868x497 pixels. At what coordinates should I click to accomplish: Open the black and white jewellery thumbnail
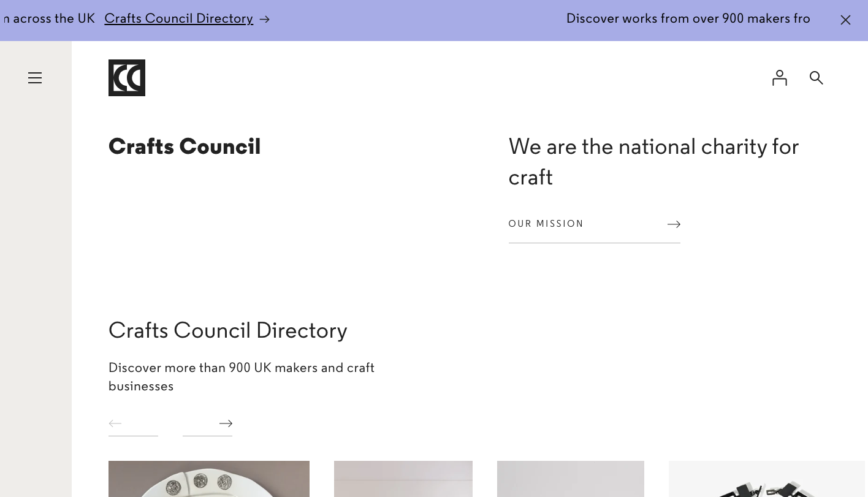767,479
